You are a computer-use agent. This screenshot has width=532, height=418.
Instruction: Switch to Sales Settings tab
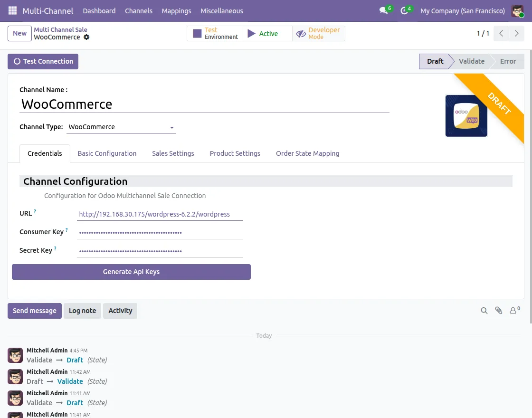coord(173,153)
